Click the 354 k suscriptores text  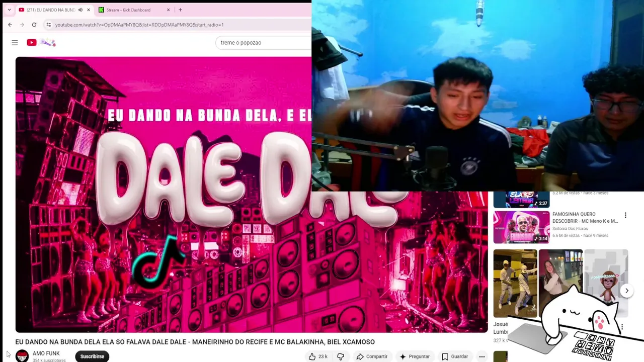point(49,360)
